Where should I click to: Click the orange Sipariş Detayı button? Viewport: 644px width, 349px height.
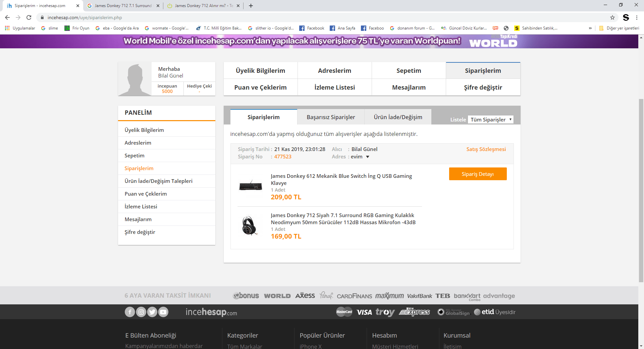(478, 174)
